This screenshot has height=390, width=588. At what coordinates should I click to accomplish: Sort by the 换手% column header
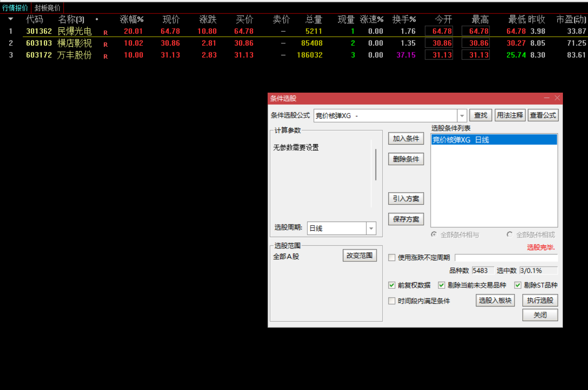(404, 19)
